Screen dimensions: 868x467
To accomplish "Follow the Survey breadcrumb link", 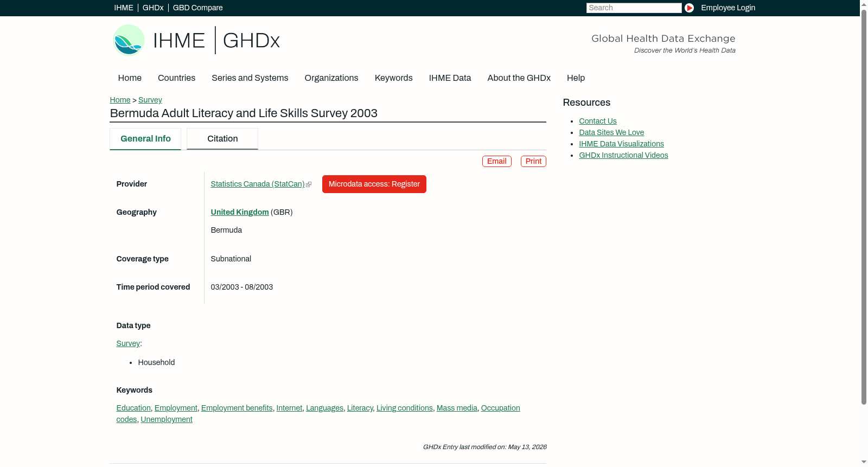I will point(150,100).
